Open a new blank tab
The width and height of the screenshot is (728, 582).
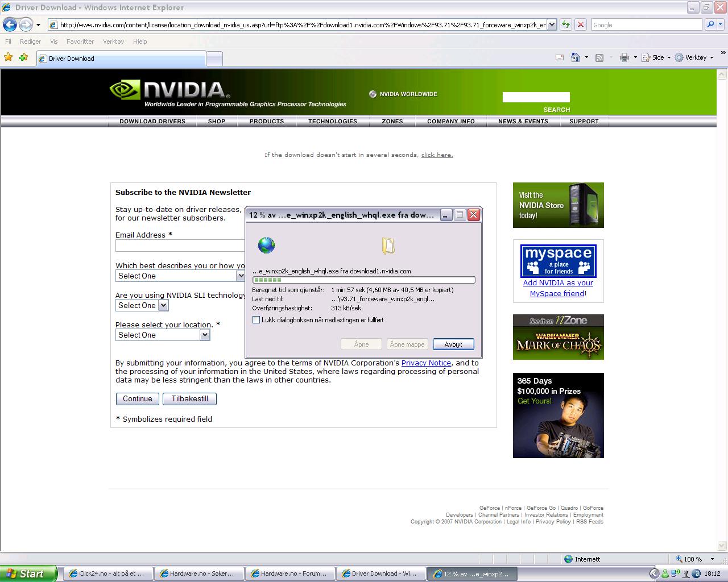(x=214, y=59)
